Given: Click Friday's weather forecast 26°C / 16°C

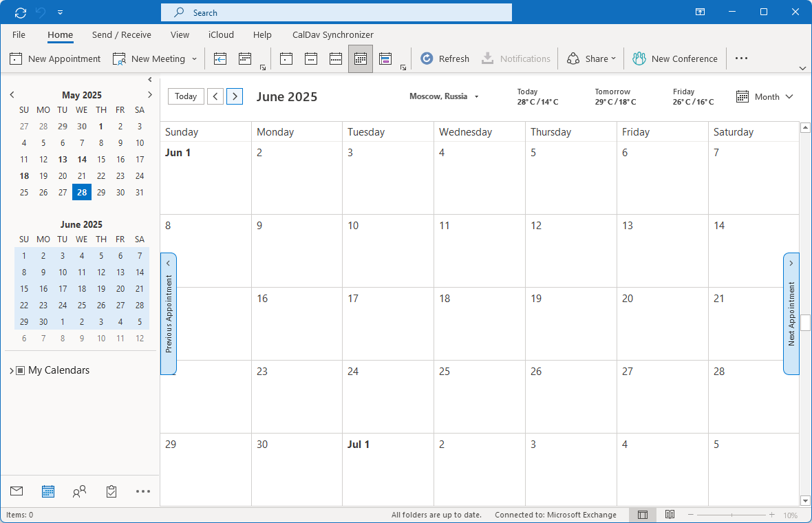Looking at the screenshot, I should (x=693, y=97).
